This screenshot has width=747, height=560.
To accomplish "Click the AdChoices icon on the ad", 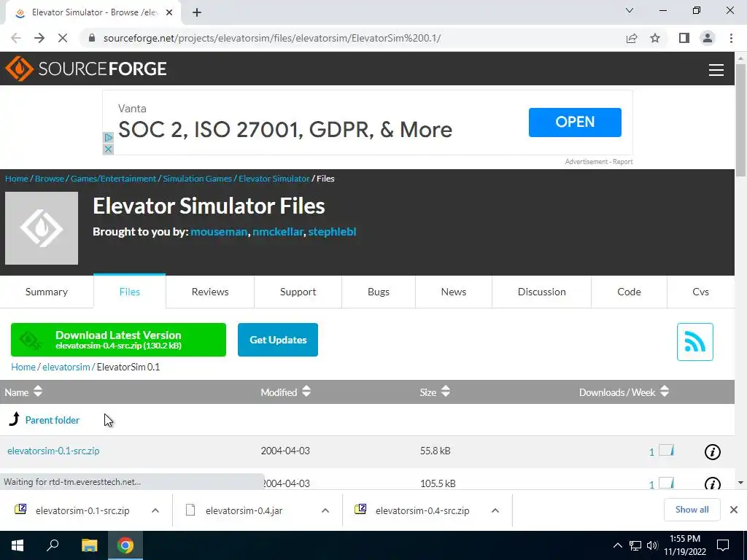I will [x=108, y=138].
